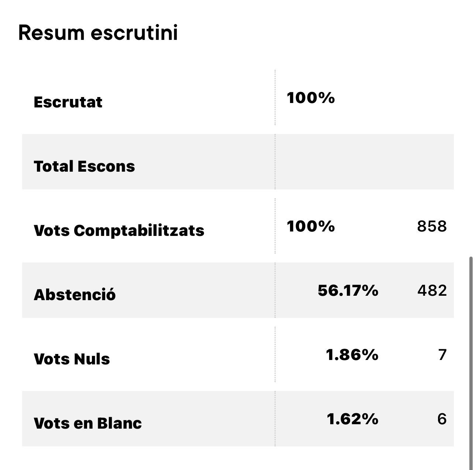Click the Vots Comptabilitzats 100% percentage
Image resolution: width=476 pixels, height=470 pixels.
point(311,226)
